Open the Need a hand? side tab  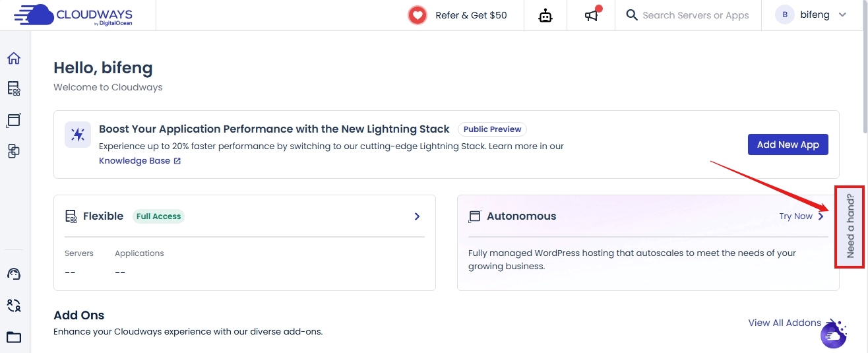pyautogui.click(x=850, y=226)
